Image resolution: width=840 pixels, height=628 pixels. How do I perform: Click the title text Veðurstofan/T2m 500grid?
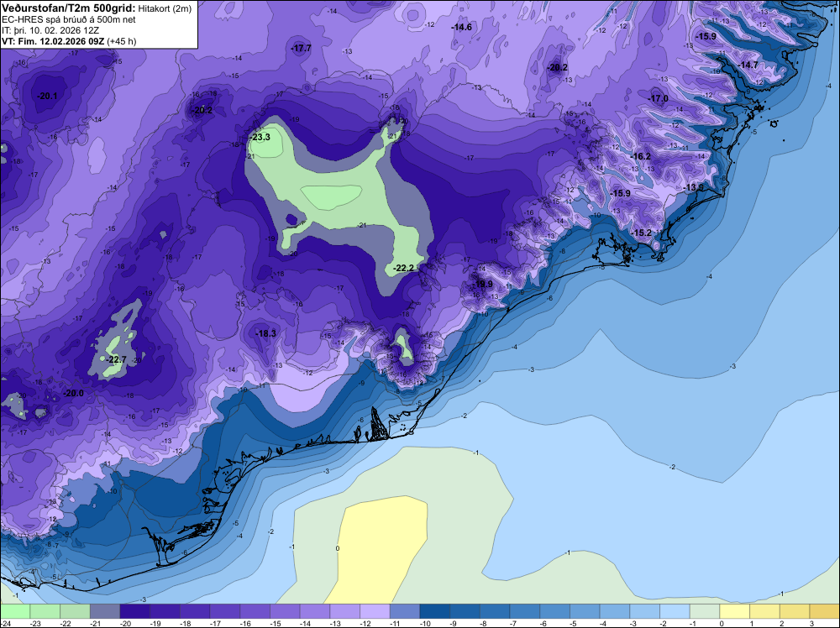tap(69, 8)
